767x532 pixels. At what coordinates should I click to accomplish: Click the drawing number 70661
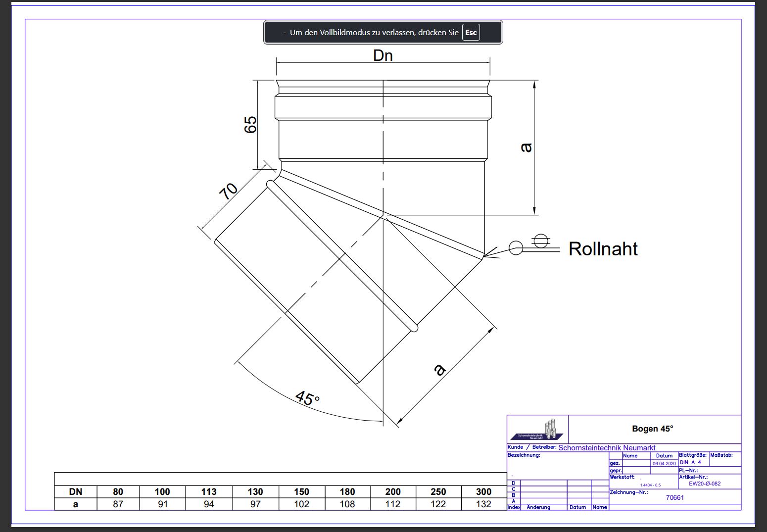[674, 497]
